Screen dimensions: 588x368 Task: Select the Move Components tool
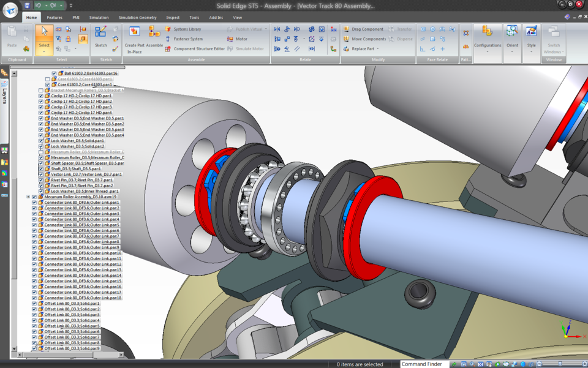pyautogui.click(x=369, y=39)
